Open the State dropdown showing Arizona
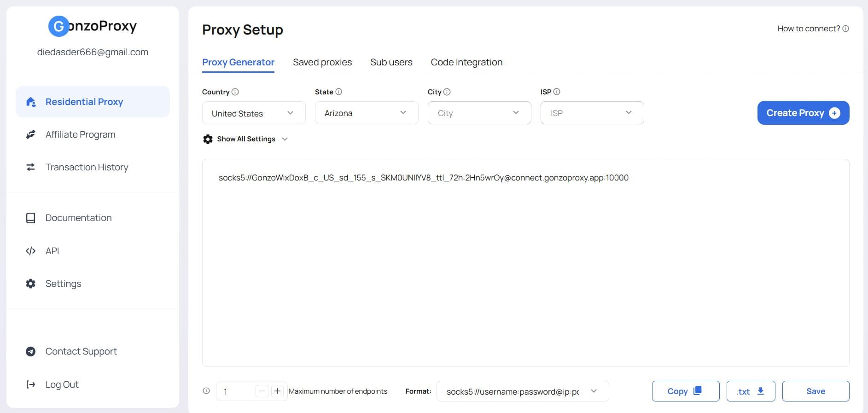Screen dimensions: 868x413 (367, 113)
